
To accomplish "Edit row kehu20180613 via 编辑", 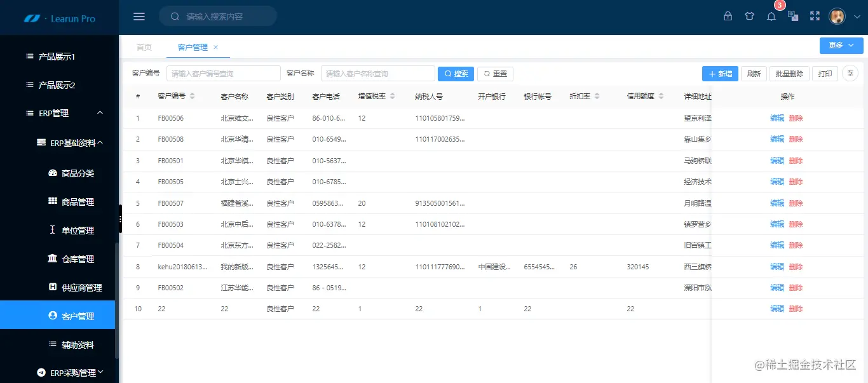I will point(777,267).
